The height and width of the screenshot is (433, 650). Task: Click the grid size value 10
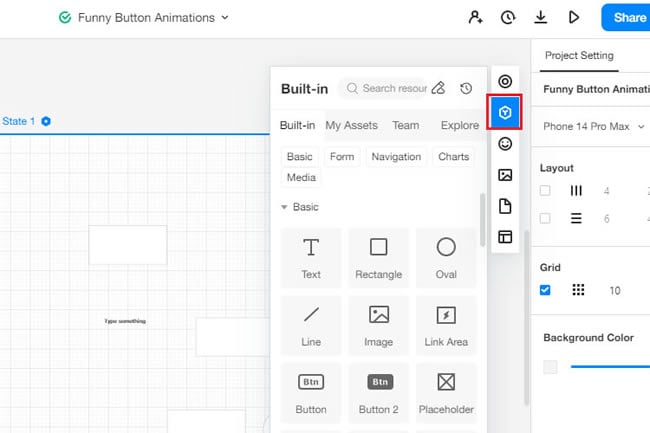[x=615, y=290]
